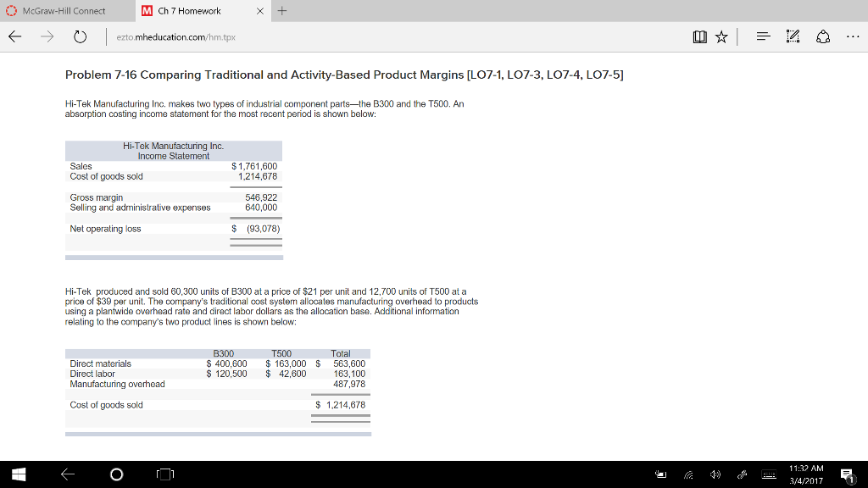Click total direct labor 163,100

click(x=348, y=374)
